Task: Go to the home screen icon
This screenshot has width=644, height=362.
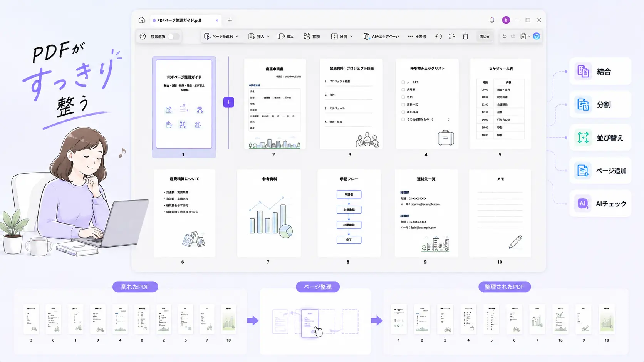Action: 142,20
